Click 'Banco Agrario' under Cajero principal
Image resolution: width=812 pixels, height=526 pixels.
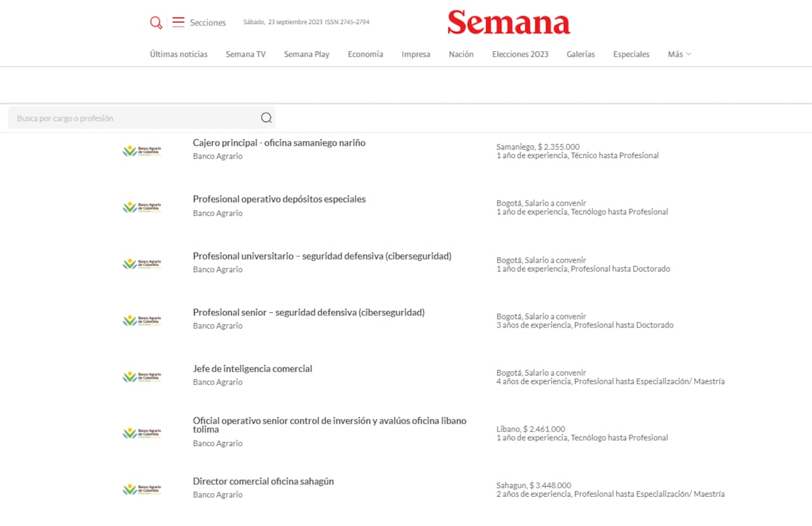[x=218, y=157]
